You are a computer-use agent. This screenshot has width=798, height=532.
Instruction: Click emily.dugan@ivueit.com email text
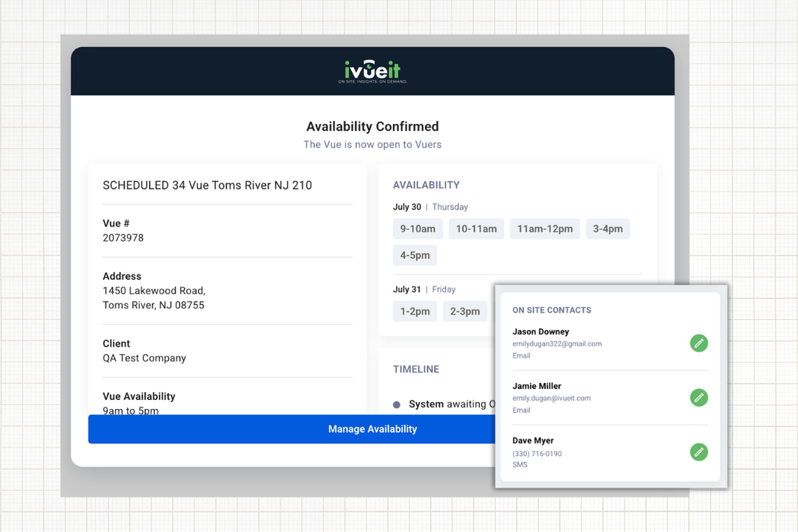click(552, 398)
